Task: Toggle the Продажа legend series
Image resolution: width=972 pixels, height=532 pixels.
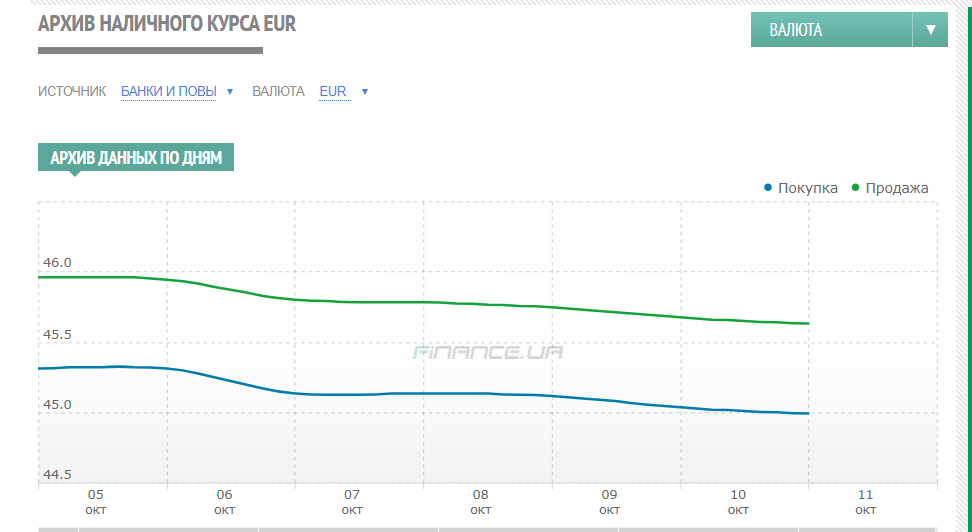Action: [890, 188]
